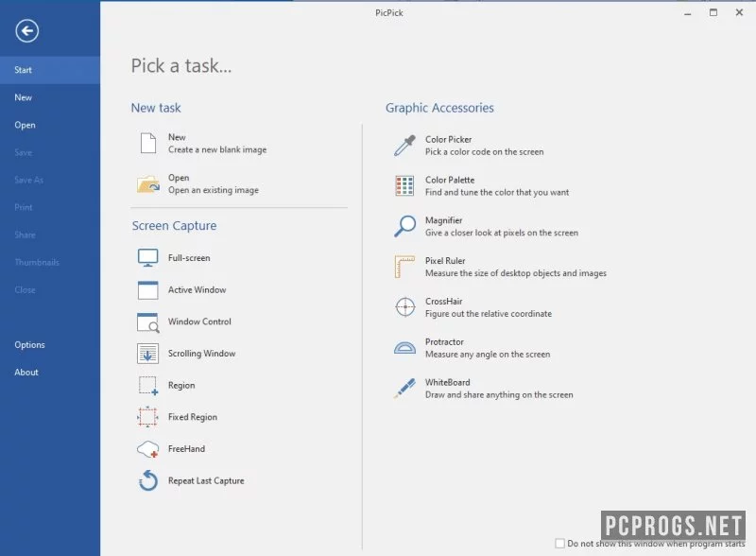
Task: Click the New blank image icon
Action: tap(148, 144)
